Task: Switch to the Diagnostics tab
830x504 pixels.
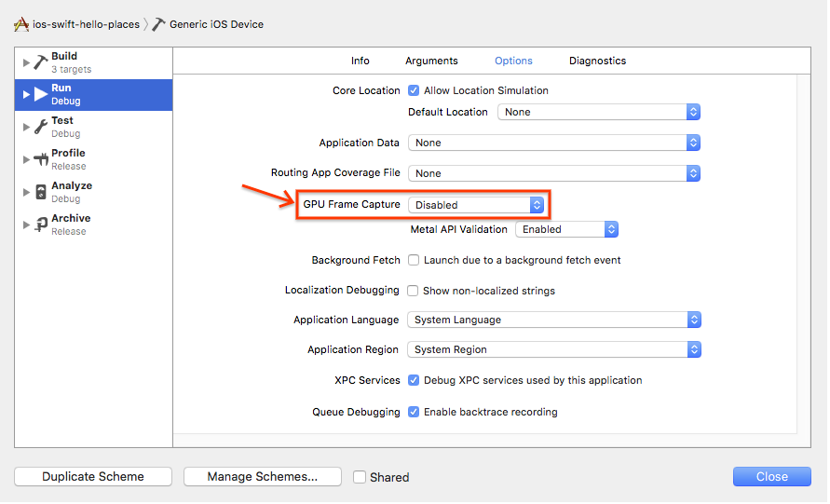Action: point(597,61)
